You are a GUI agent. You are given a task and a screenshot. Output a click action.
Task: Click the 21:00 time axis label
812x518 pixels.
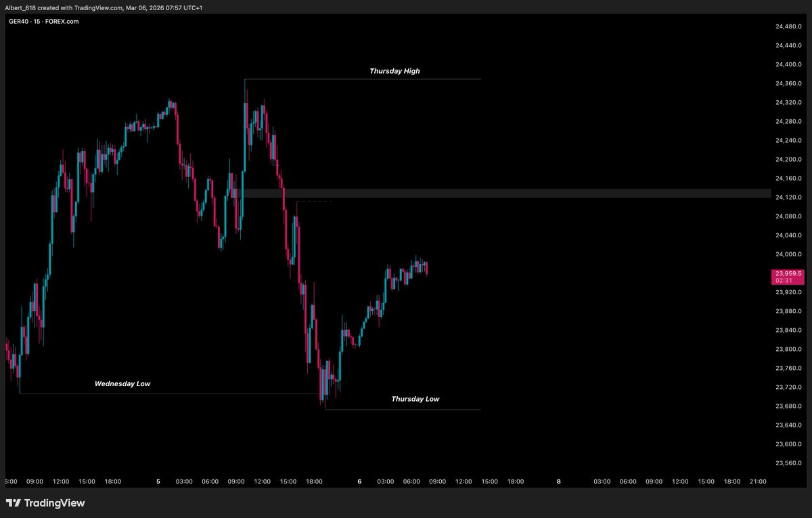tap(759, 481)
